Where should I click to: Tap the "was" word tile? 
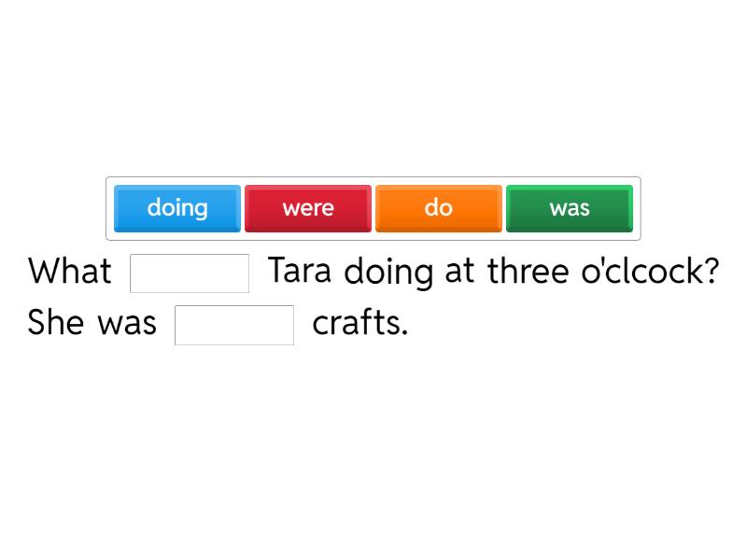pyautogui.click(x=570, y=208)
